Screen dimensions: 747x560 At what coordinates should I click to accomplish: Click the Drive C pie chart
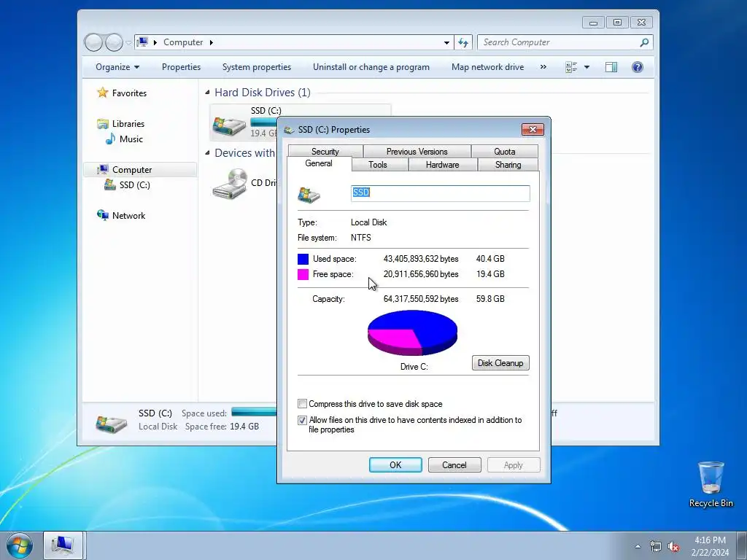[413, 332]
